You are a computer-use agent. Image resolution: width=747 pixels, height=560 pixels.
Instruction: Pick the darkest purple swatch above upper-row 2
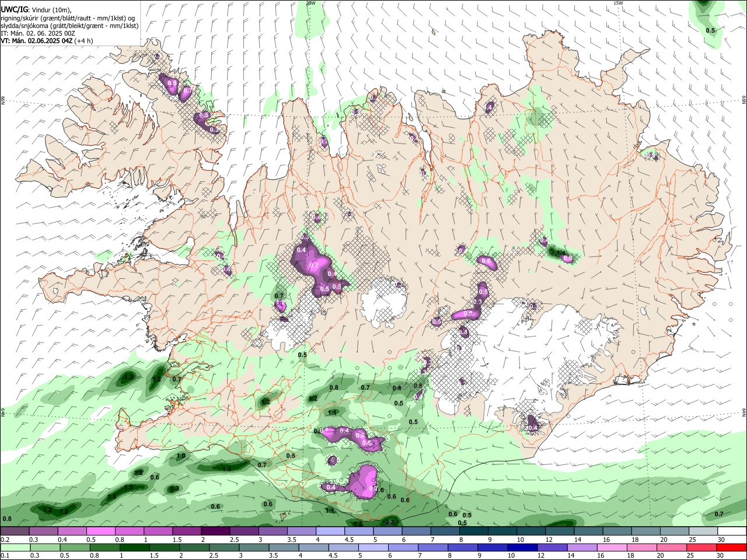[215, 531]
